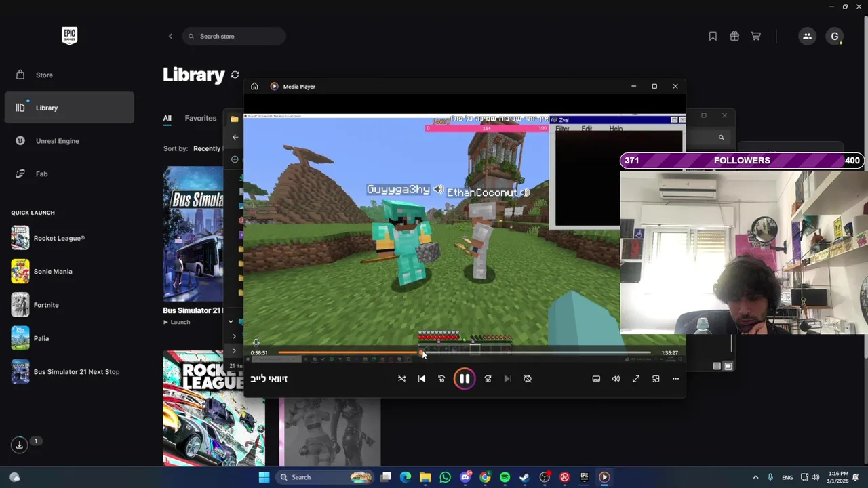
Task: Open the Epic account profile G avatar
Action: (835, 36)
